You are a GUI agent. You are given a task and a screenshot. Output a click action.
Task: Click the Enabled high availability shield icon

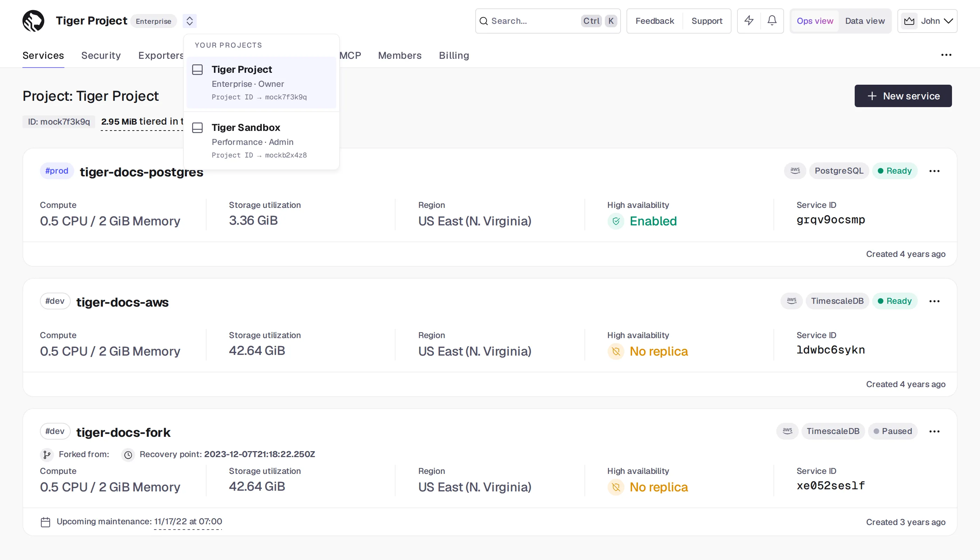coord(615,221)
